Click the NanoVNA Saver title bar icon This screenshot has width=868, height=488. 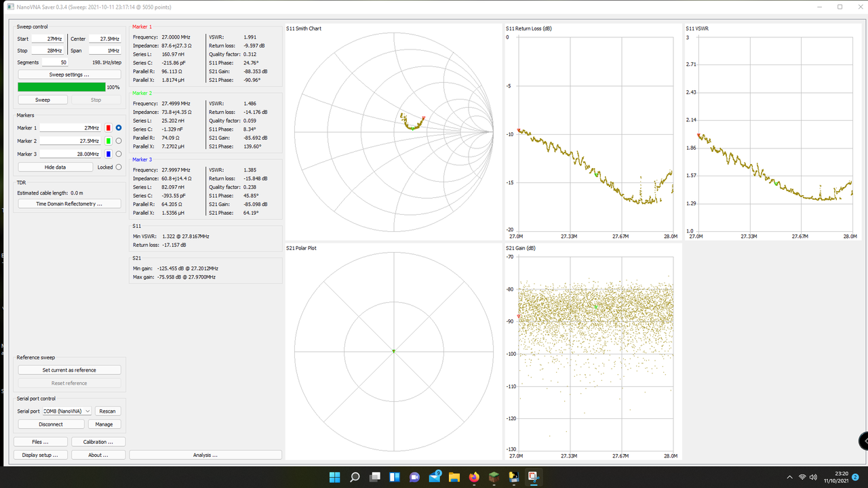[x=10, y=7]
